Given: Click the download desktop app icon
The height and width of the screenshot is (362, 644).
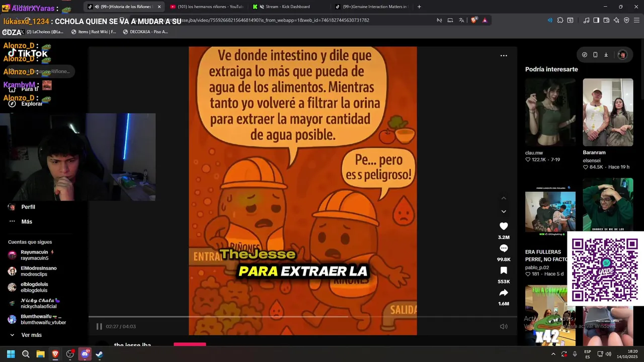Looking at the screenshot, I should (606, 55).
